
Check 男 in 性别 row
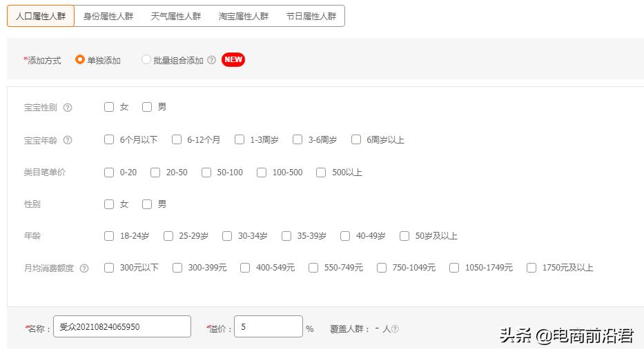147,204
